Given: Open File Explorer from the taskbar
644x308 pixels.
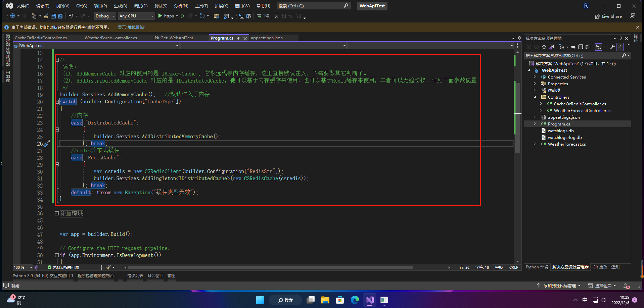Looking at the screenshot, I should tap(325, 300).
